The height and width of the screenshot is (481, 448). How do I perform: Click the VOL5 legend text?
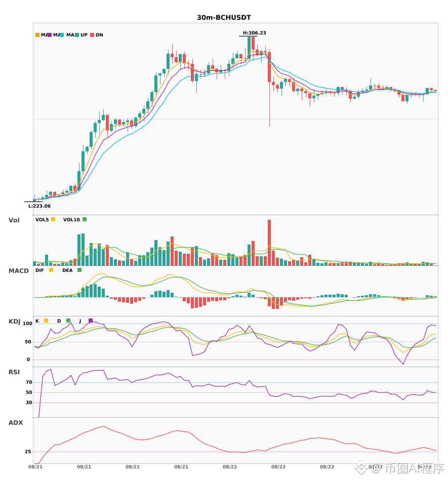(x=42, y=220)
